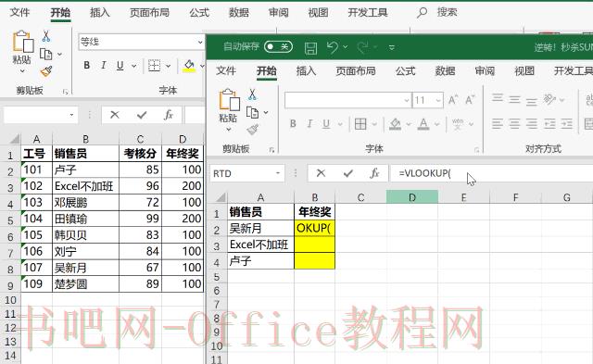Image resolution: width=593 pixels, height=364 pixels.
Task: Toggle Underline U in back window font group
Action: 120,66
